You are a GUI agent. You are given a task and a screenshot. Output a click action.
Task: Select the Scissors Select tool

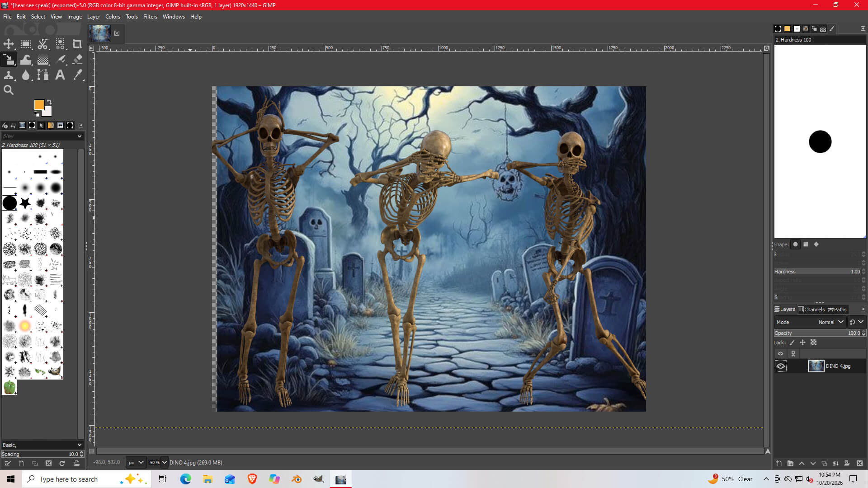(43, 44)
